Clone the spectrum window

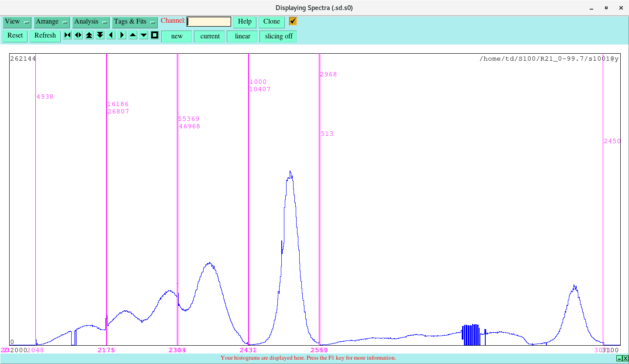point(271,21)
